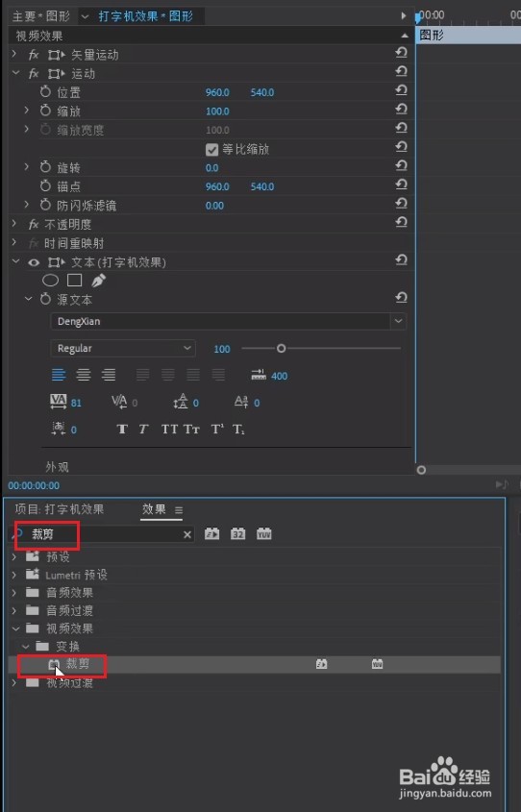
Task: Toggle fx on 运动 effect
Action: coord(34,74)
